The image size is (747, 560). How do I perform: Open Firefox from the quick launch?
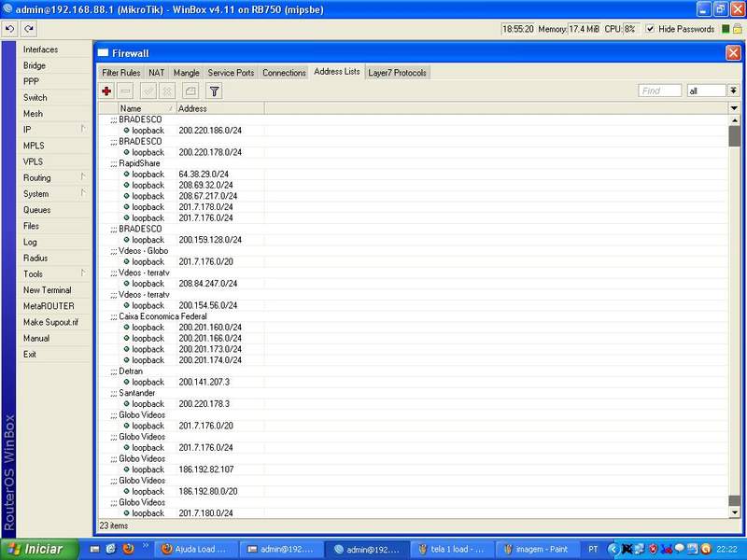pos(128,549)
